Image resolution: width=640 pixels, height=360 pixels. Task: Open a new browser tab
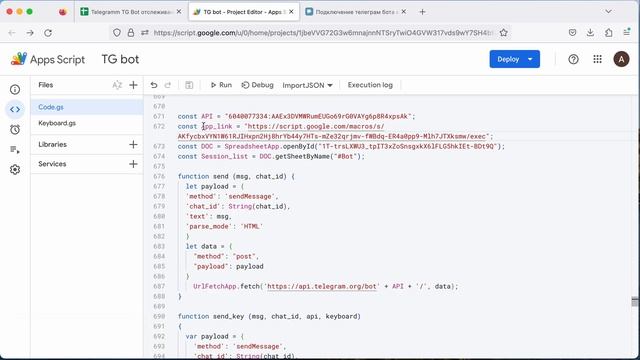click(x=422, y=12)
